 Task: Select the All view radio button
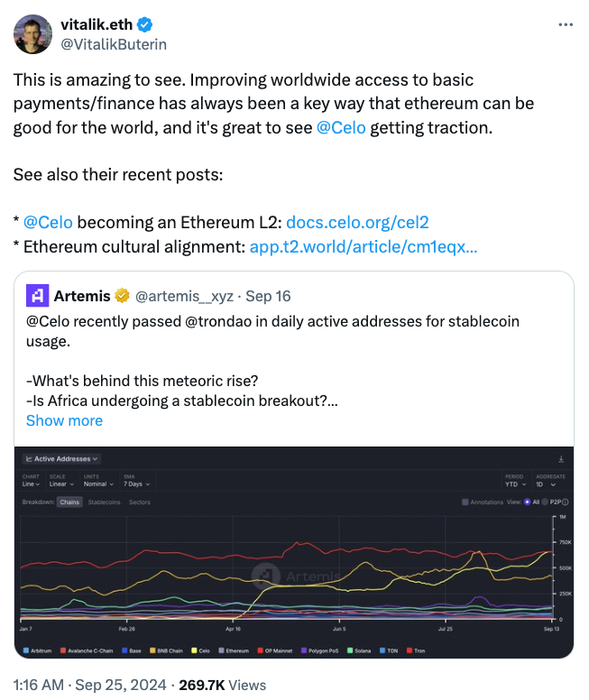coord(527,502)
